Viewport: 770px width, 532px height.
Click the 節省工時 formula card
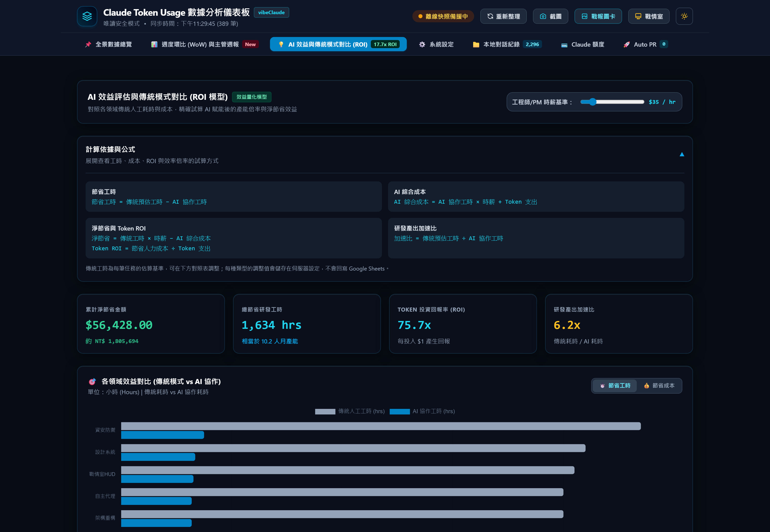[x=234, y=197]
